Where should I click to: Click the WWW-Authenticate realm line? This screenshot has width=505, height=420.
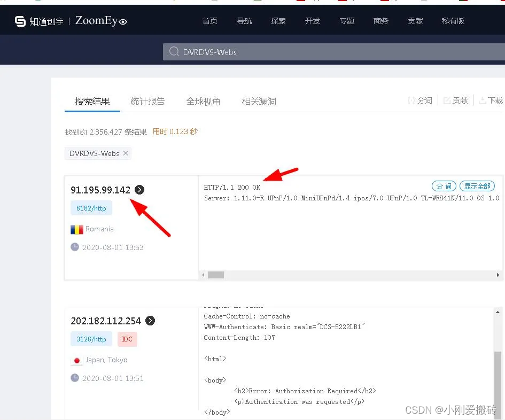(x=284, y=326)
